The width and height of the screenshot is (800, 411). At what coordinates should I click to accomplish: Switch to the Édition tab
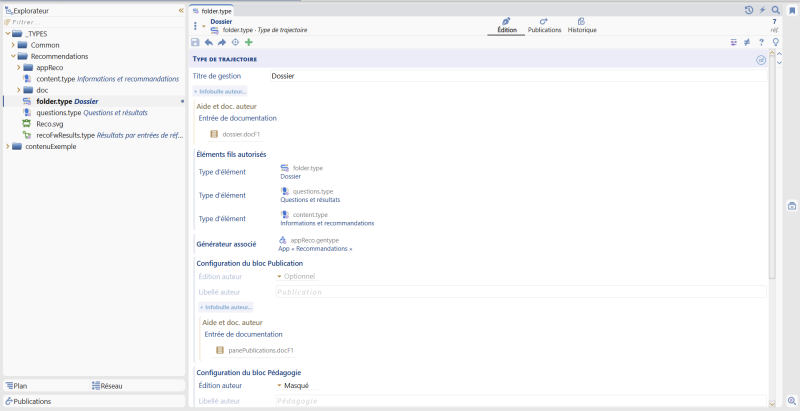point(507,25)
